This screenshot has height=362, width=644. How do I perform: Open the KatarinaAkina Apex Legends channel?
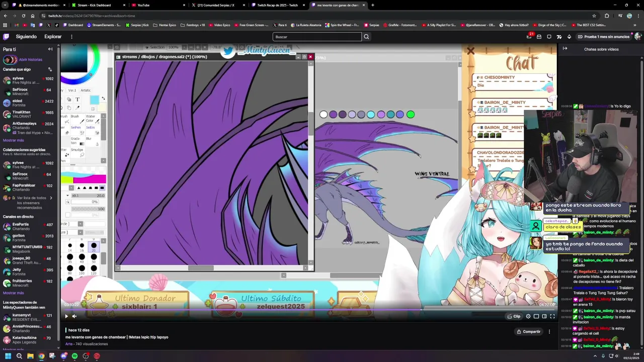(x=28, y=340)
